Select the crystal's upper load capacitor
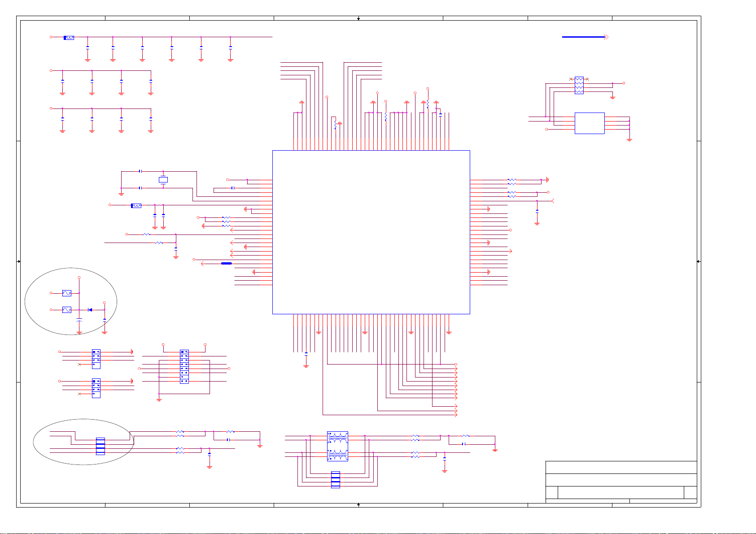The image size is (756, 534). [140, 171]
